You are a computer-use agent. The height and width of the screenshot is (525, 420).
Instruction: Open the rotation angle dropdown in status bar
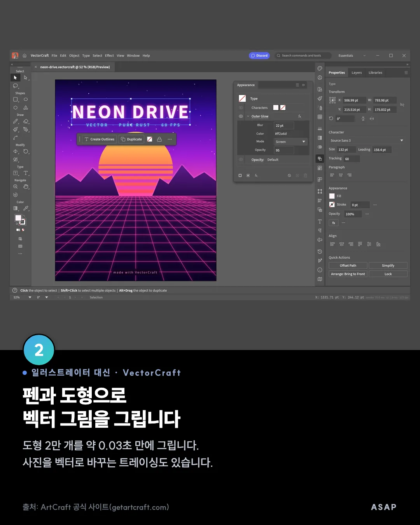coord(47,297)
